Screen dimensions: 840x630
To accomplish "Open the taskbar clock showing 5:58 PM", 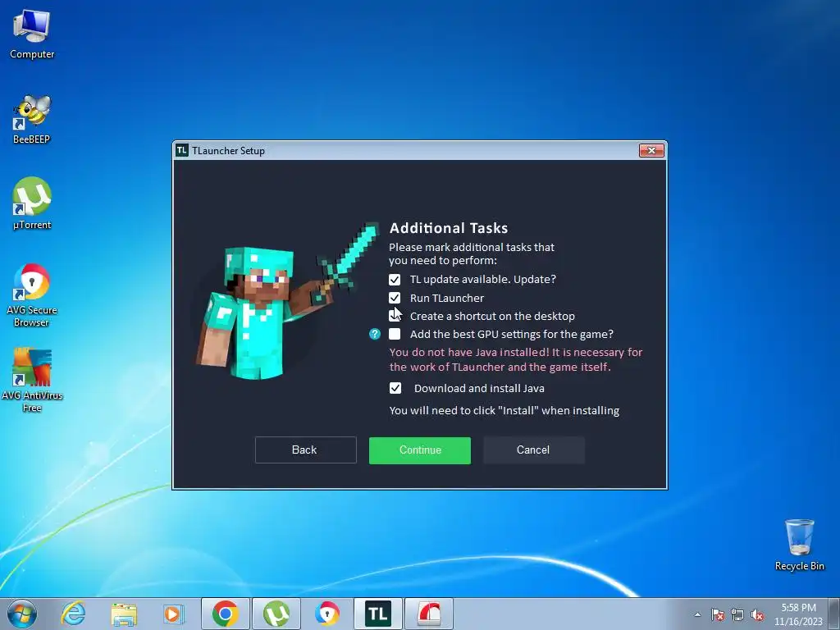I will coord(798,614).
